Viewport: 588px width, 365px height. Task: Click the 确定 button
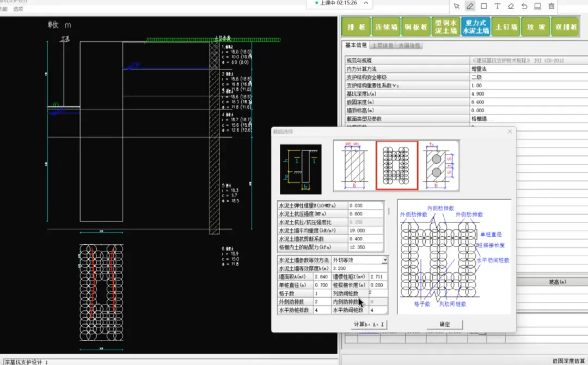[445, 325]
